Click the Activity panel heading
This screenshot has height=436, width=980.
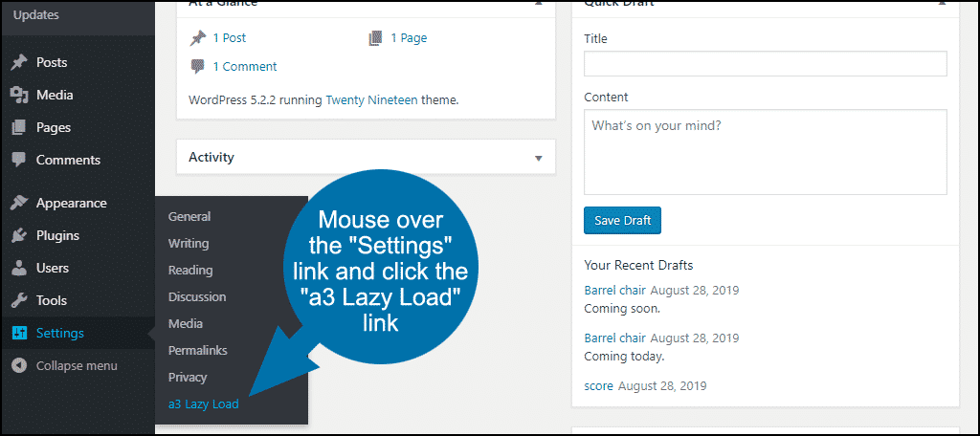pos(212,158)
